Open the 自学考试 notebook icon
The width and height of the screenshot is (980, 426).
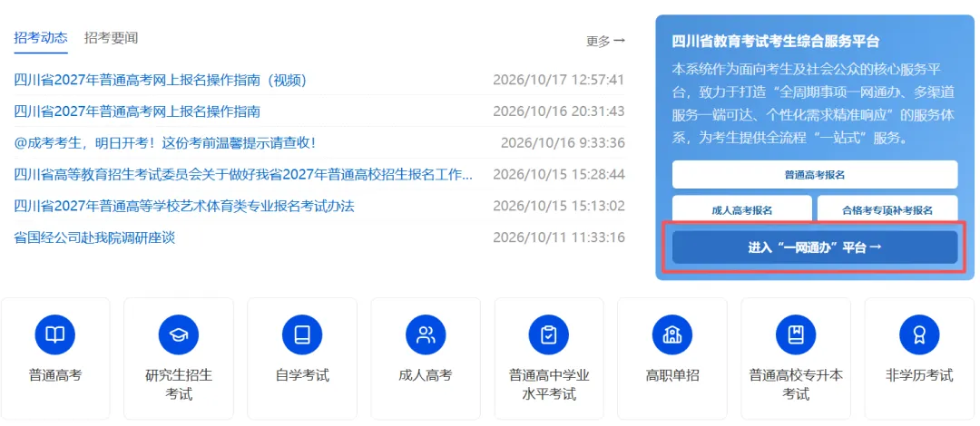click(302, 335)
